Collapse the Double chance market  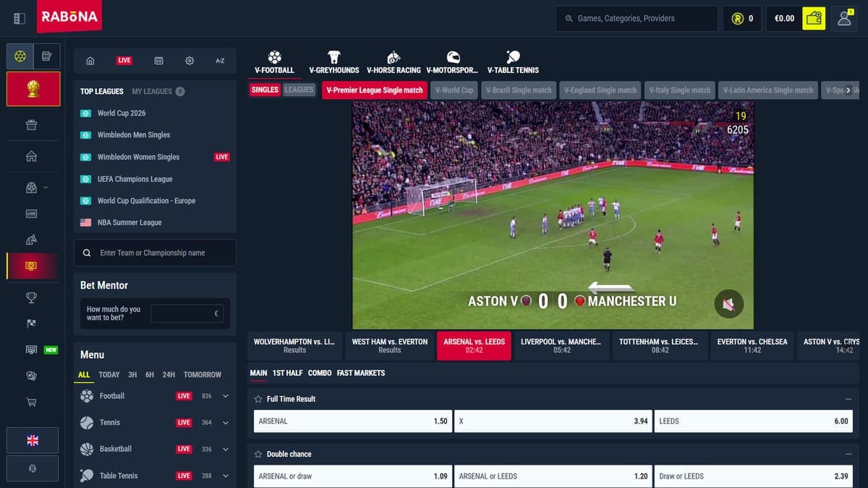(848, 454)
